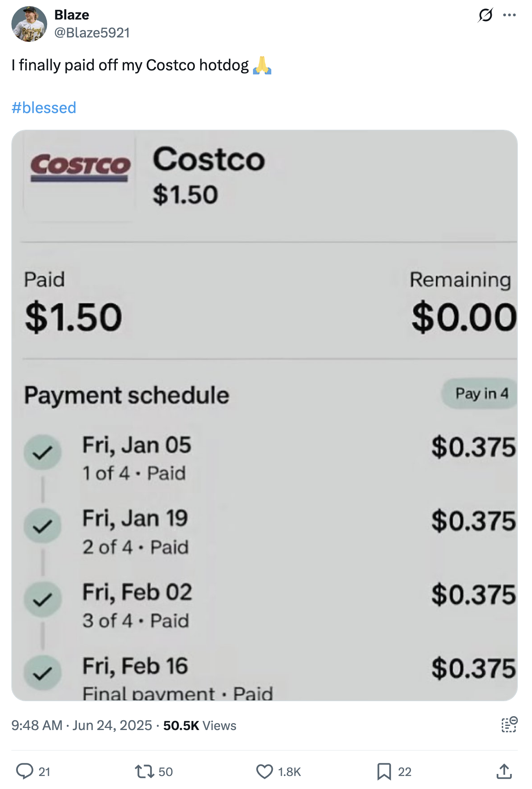Open the three-dot more options menu
The image size is (532, 789).
(x=509, y=15)
